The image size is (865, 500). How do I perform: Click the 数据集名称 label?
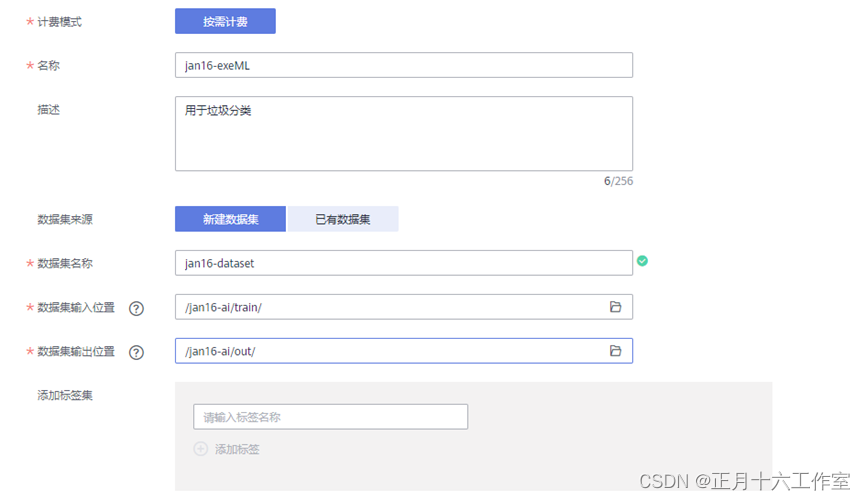65,263
